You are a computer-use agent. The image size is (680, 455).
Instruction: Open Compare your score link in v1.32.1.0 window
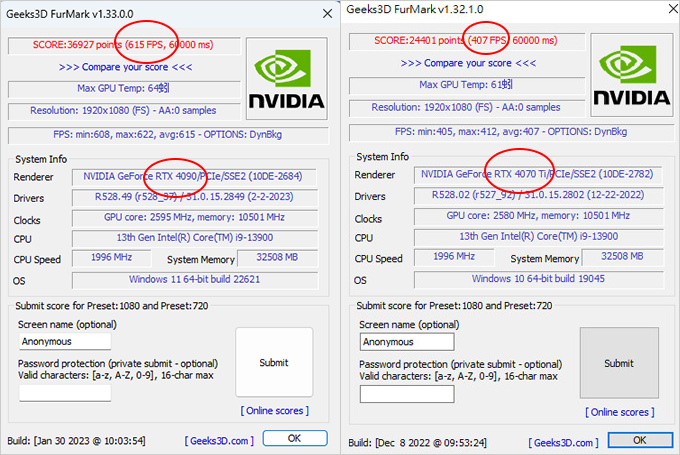pyautogui.click(x=468, y=63)
